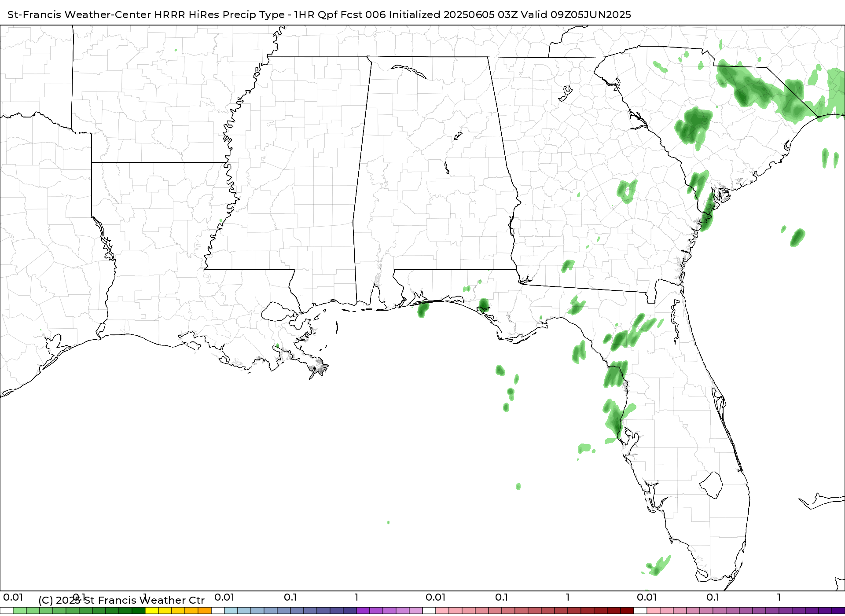
Task: Select the dark indigo swatch at the legend's end
Action: click(838, 611)
